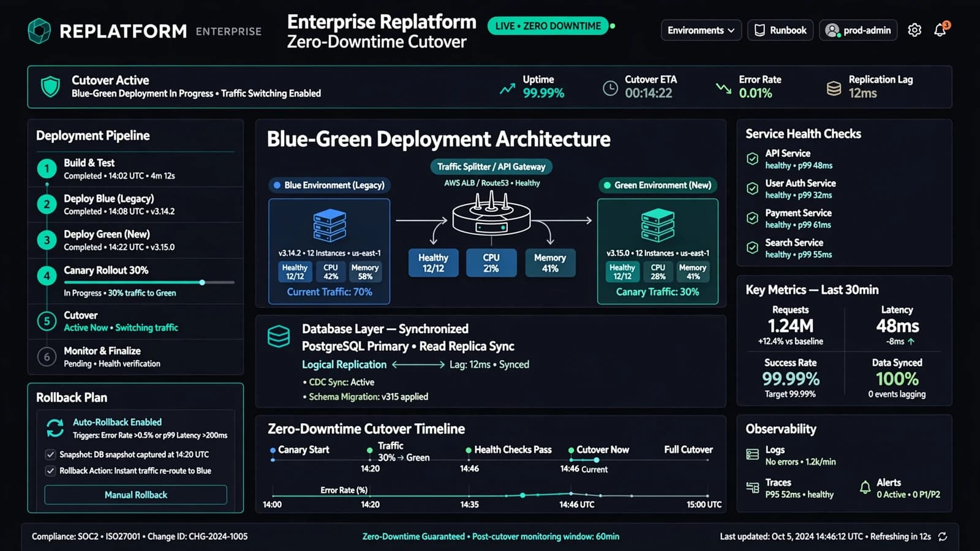The height and width of the screenshot is (551, 980).
Task: Click the Canary Rollout 30% progress slider
Action: click(x=149, y=282)
